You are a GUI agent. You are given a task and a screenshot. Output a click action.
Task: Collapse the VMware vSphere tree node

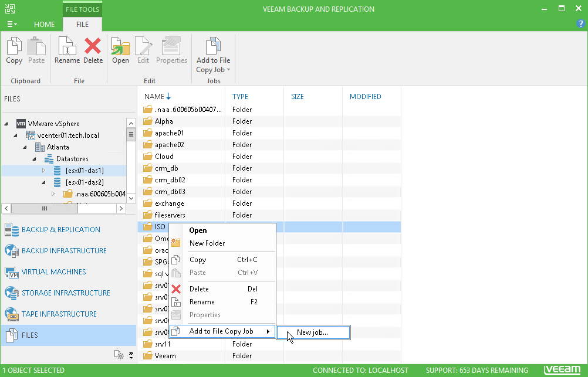(6, 124)
